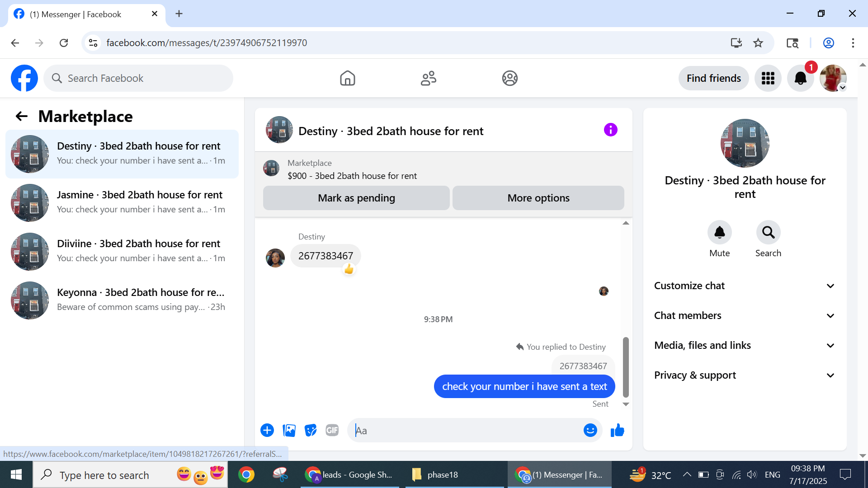
Task: Open Chrome profile icon
Action: pos(829,43)
